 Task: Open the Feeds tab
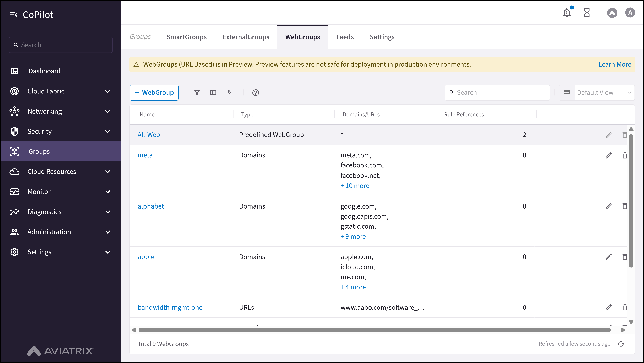pyautogui.click(x=345, y=37)
